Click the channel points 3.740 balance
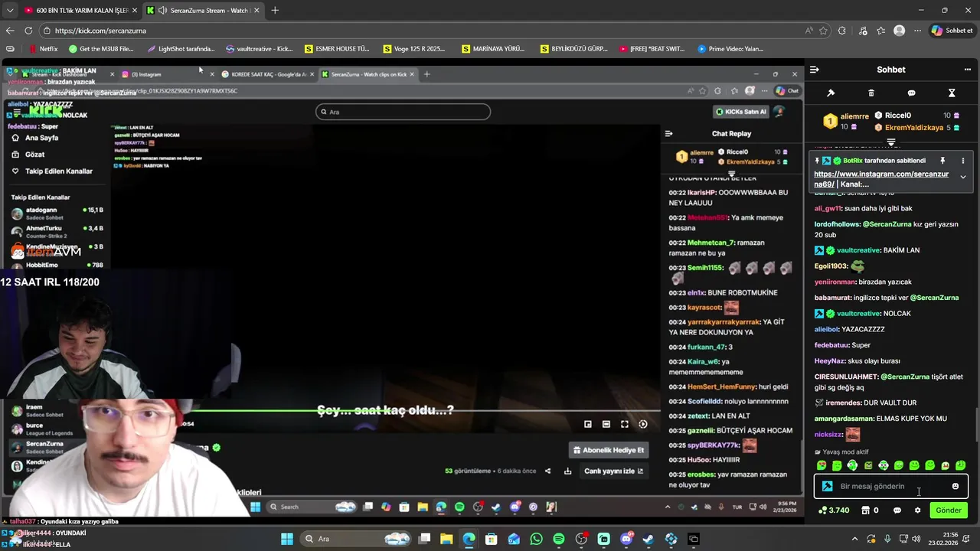Viewport: 980px width, 551px height. coord(834,510)
